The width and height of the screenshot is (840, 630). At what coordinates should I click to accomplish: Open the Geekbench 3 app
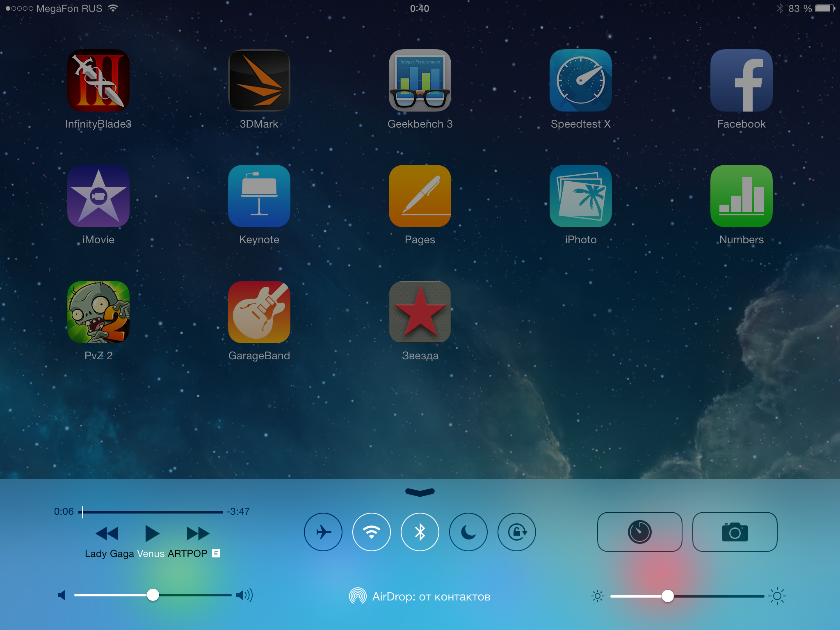[420, 80]
